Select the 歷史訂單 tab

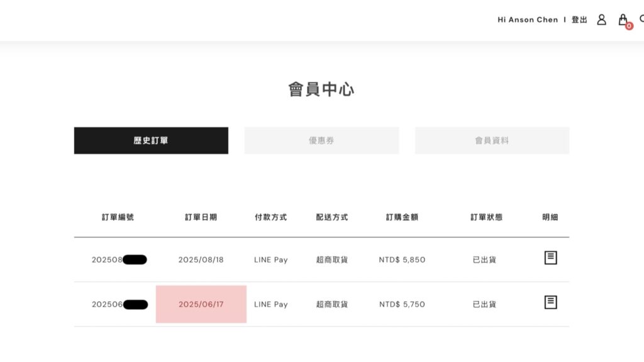tap(151, 140)
